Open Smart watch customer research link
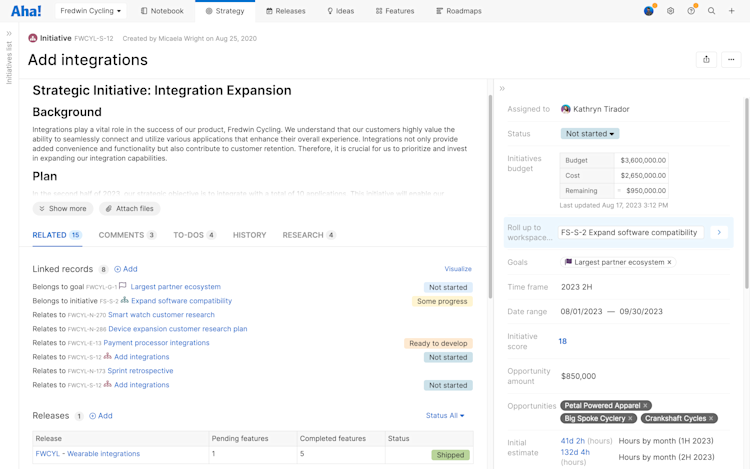 tap(161, 315)
